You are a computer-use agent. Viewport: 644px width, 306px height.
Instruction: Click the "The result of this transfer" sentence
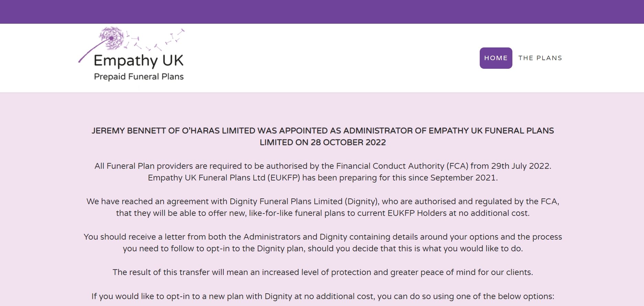(323, 272)
